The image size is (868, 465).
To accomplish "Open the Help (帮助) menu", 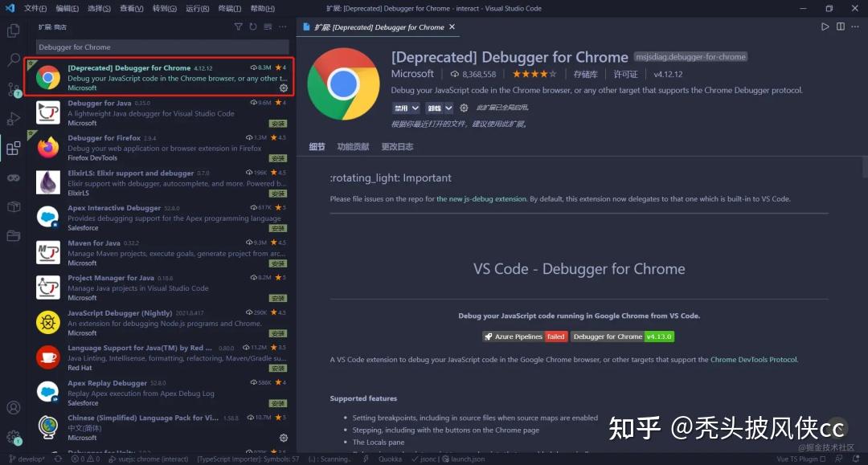I will [x=262, y=8].
